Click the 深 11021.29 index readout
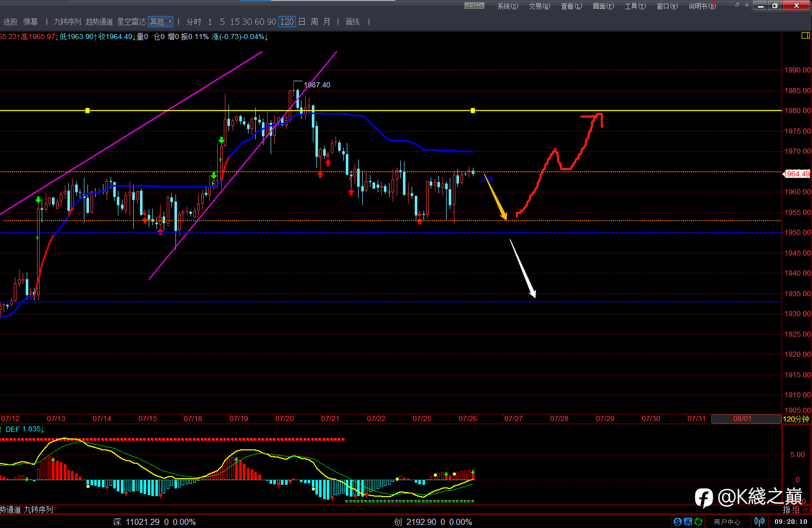 click(x=154, y=522)
